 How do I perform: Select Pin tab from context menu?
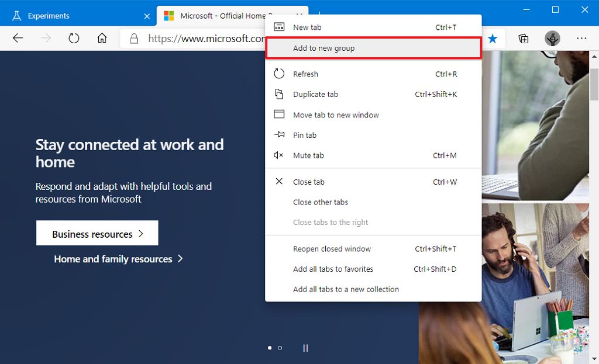click(305, 135)
